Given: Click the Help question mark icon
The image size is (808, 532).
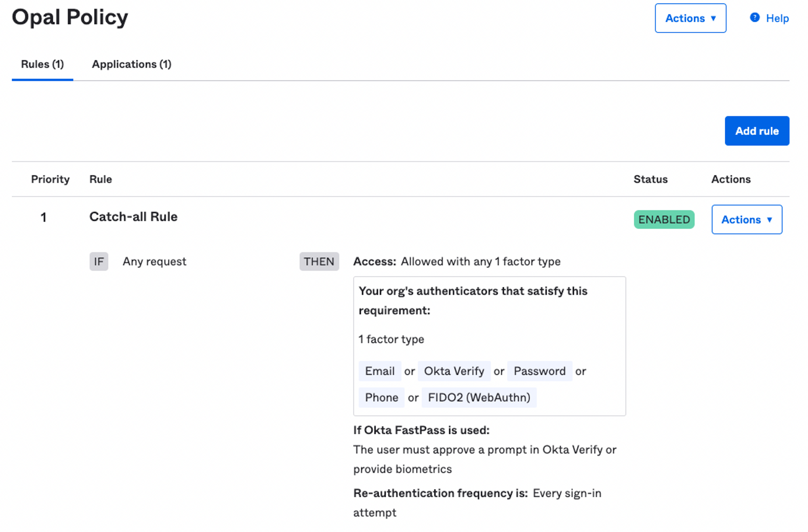Looking at the screenshot, I should click(754, 18).
